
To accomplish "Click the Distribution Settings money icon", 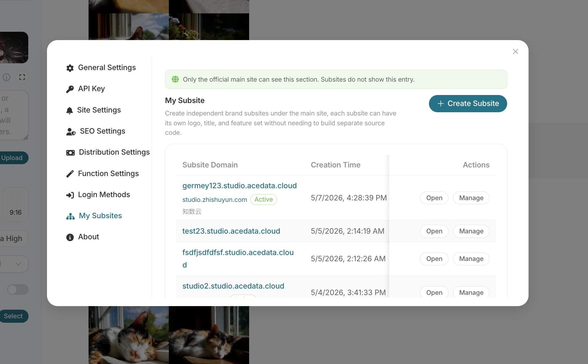I will click(x=70, y=153).
